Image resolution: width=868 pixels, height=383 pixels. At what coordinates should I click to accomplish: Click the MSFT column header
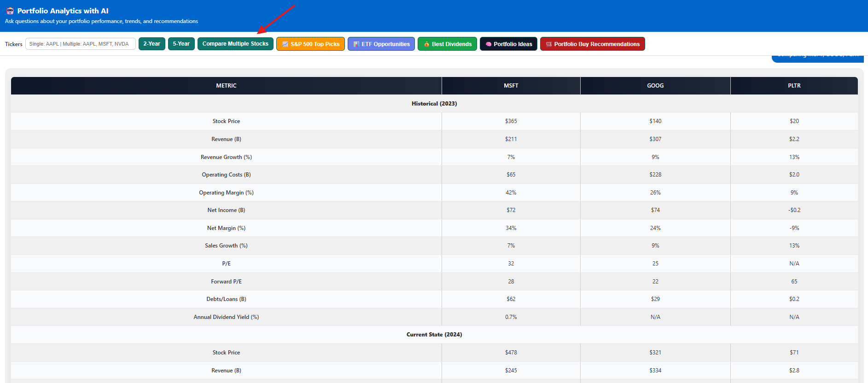pyautogui.click(x=511, y=86)
